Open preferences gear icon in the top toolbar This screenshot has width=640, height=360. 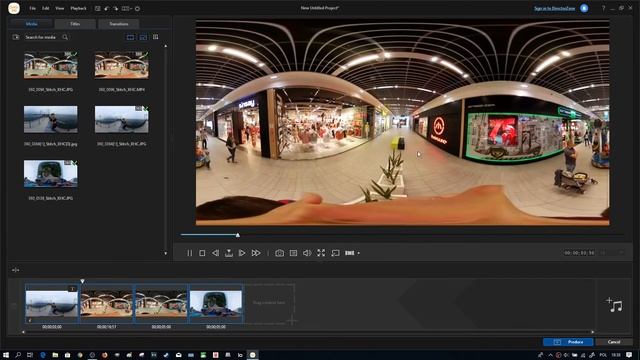138,8
